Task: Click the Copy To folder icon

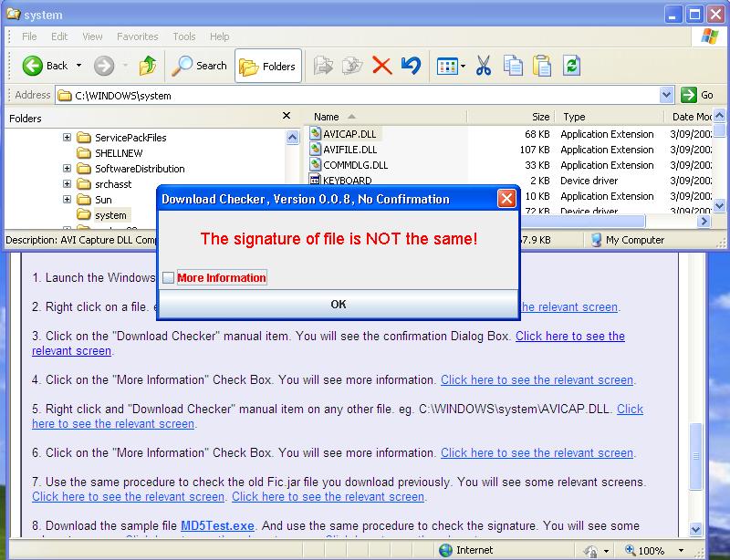Action: click(352, 66)
